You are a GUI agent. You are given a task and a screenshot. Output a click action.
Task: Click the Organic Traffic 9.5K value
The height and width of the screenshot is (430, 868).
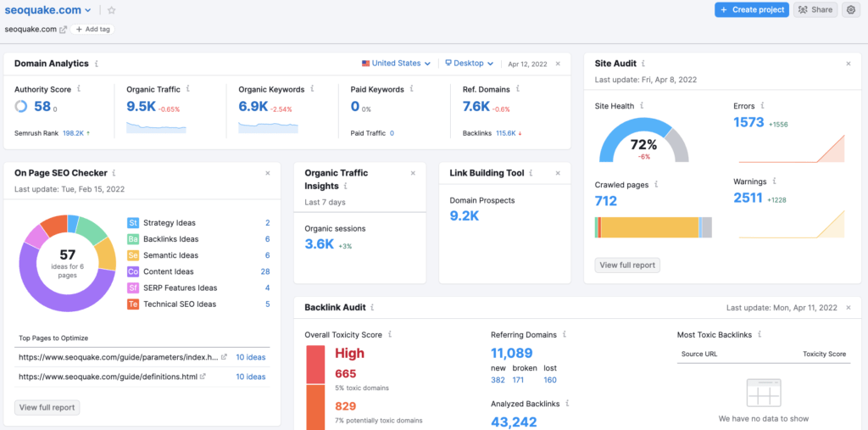(142, 106)
